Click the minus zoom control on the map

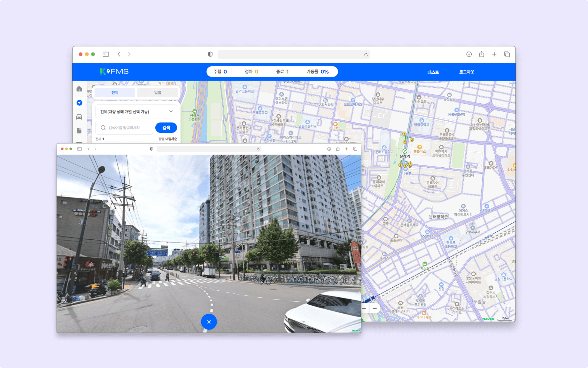pyautogui.click(x=374, y=308)
